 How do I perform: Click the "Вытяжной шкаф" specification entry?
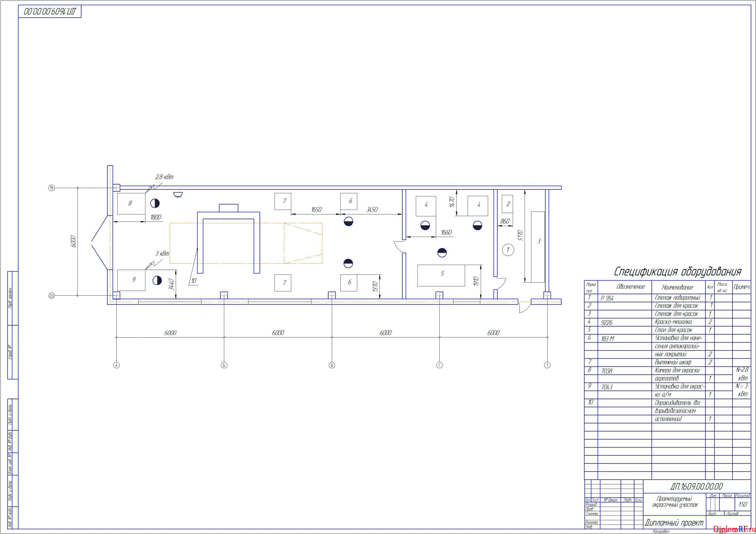click(x=673, y=362)
